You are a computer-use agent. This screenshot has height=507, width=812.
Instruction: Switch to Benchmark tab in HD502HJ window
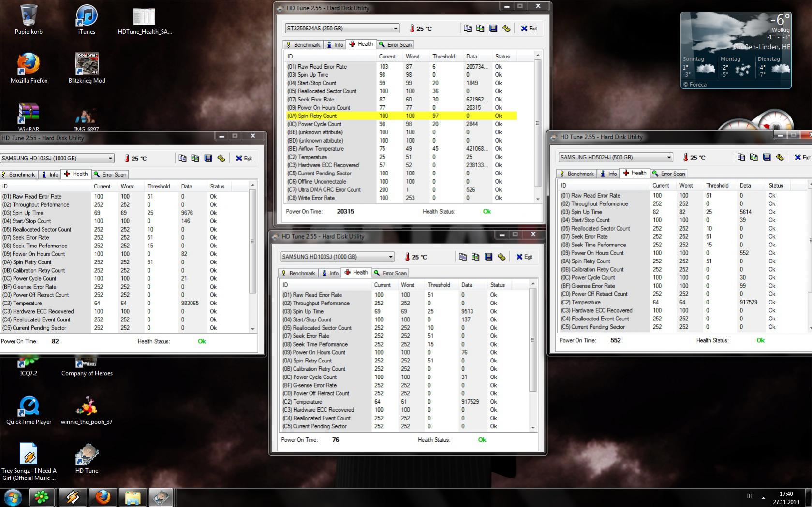tap(576, 174)
